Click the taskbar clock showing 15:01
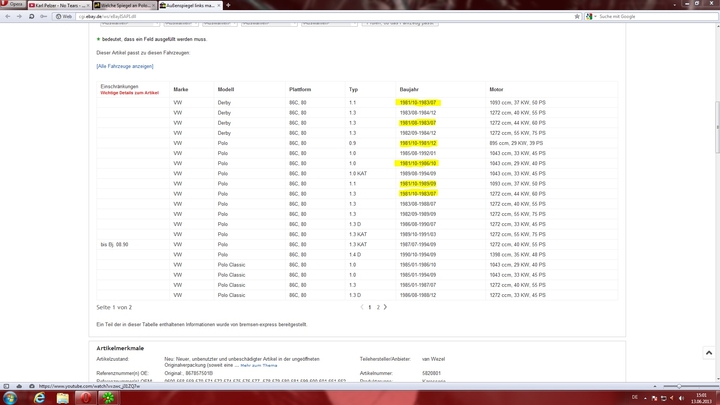This screenshot has width=720, height=405. click(701, 398)
